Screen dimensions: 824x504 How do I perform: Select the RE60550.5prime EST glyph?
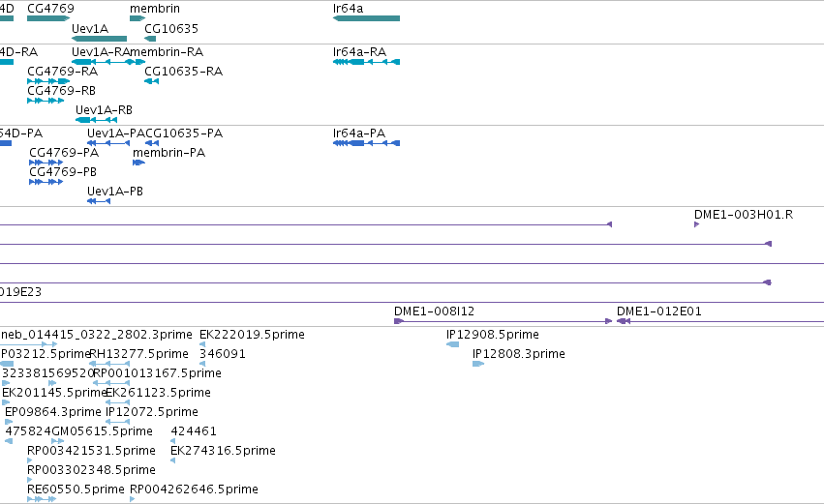[x=42, y=499]
